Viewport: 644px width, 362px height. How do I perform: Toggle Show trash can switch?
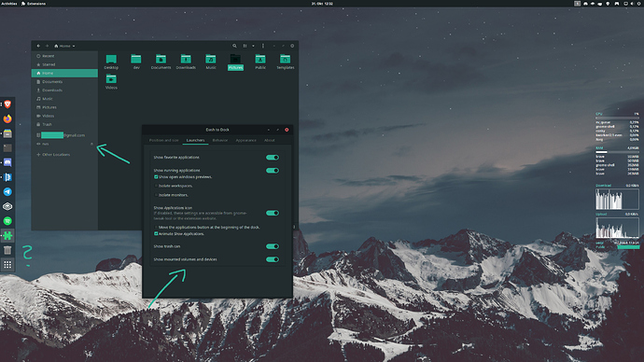tap(273, 246)
